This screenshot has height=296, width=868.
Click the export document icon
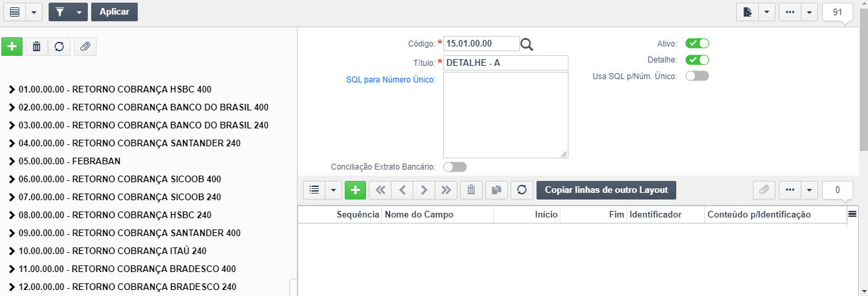pyautogui.click(x=748, y=12)
